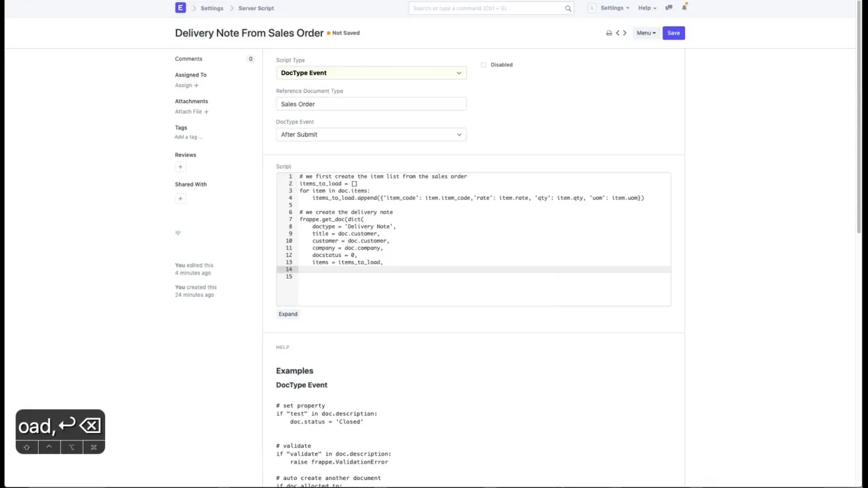Edit the Reference Document Type field

click(x=371, y=104)
